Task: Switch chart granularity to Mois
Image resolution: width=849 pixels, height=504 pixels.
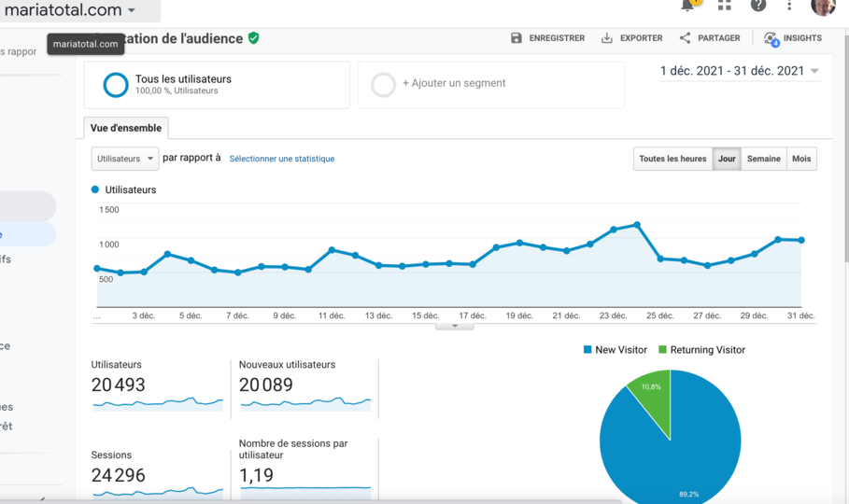Action: (801, 159)
